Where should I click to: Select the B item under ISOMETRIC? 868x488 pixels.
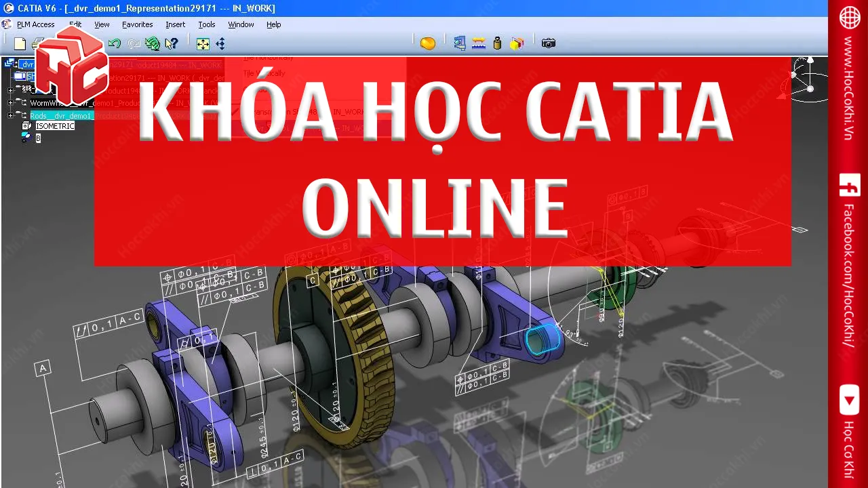[38, 138]
